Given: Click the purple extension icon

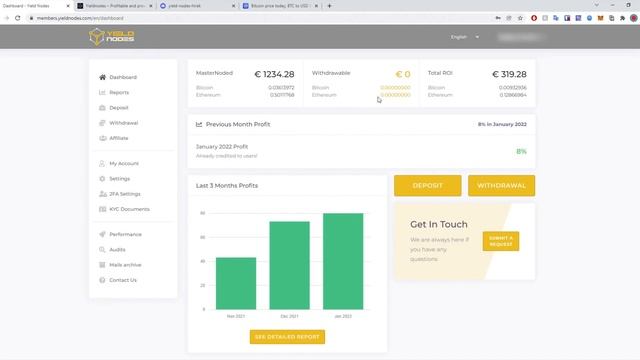Looking at the screenshot, I should point(578,18).
